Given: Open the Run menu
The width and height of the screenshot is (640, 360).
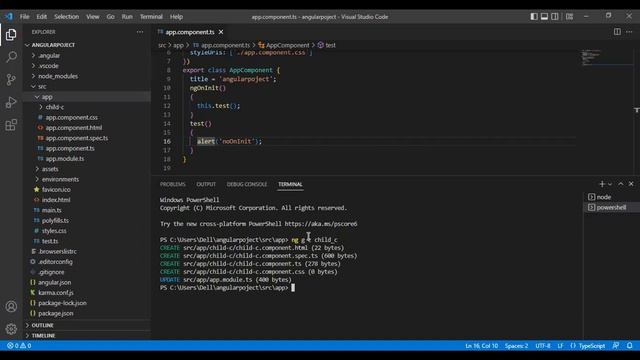Looking at the screenshot, I should (127, 17).
